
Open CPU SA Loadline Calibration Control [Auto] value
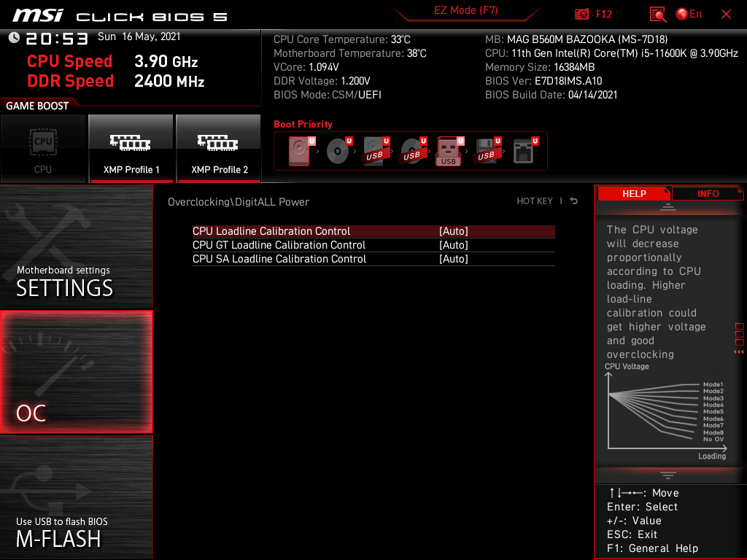(x=454, y=259)
